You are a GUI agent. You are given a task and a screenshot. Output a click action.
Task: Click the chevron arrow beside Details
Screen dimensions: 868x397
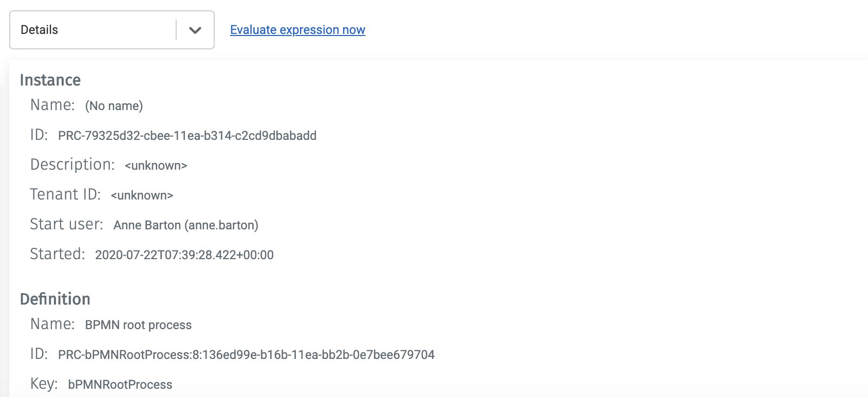coord(195,30)
